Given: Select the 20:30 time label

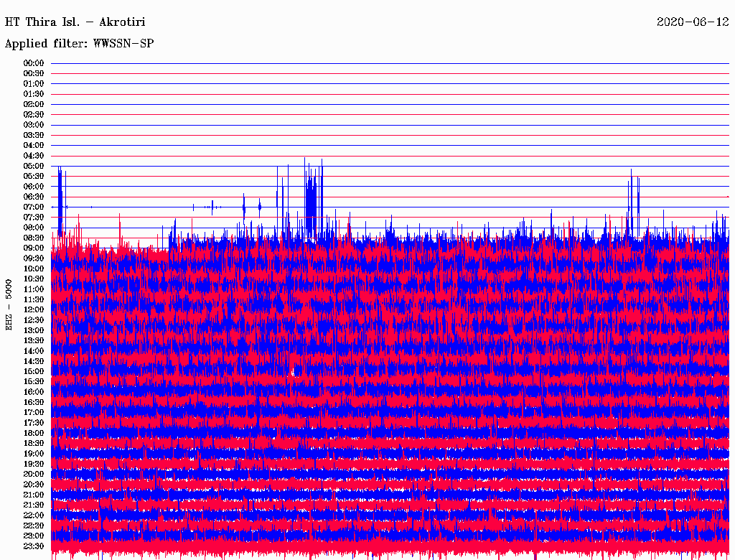Looking at the screenshot, I should pos(34,485).
